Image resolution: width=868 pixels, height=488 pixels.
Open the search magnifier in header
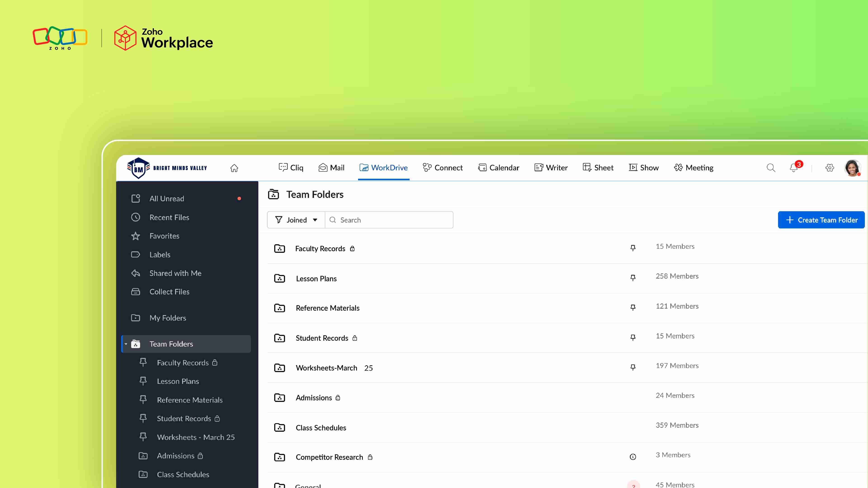[x=771, y=168]
